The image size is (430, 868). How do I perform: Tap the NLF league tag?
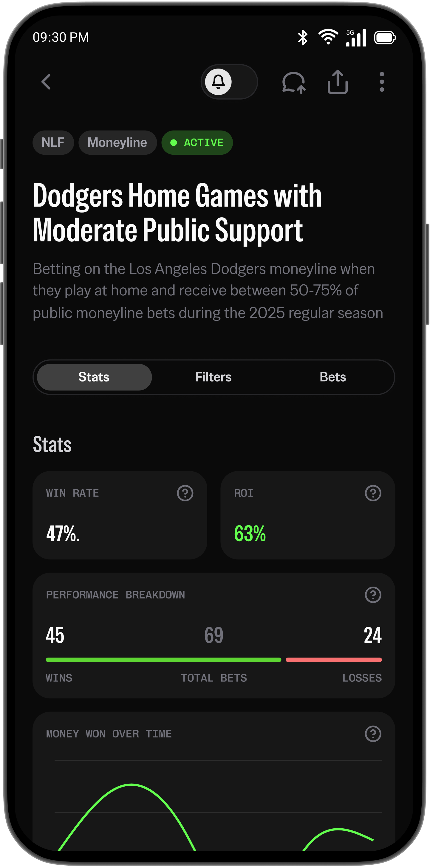coord(53,142)
